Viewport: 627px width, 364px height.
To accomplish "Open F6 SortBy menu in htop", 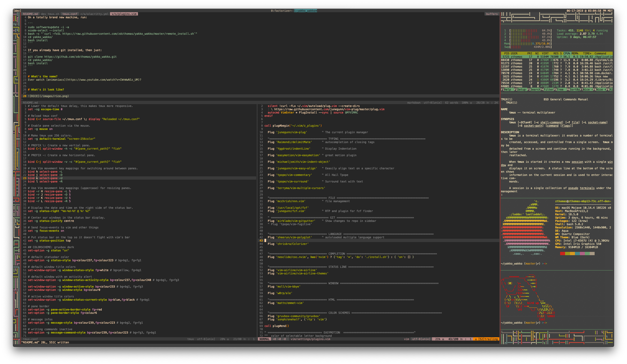I will coord(573,90).
